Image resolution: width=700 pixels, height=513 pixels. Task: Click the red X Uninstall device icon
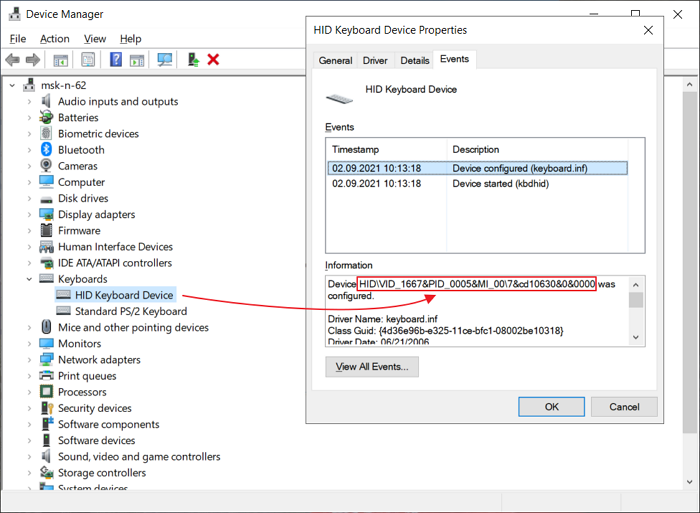[213, 60]
